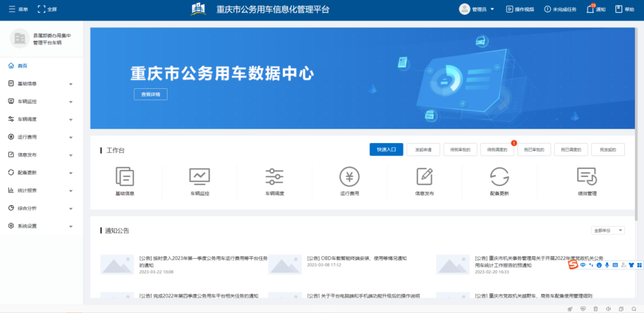This screenshot has height=313, width=644.
Task: Open the 信息发布 workbench edit icon
Action: [x=425, y=176]
